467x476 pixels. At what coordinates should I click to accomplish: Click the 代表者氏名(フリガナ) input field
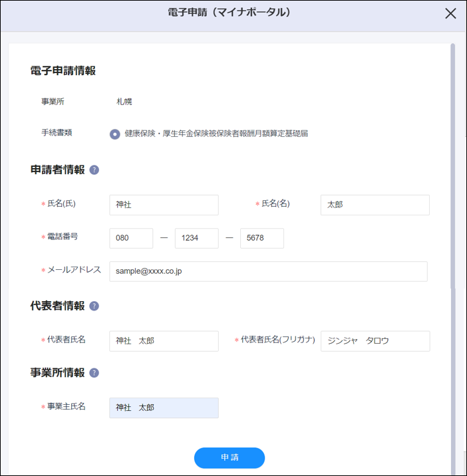[x=375, y=341]
